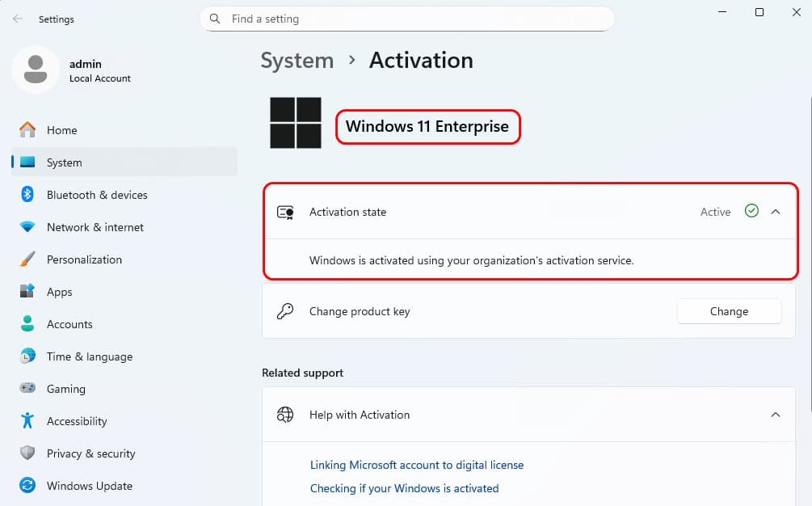Open Linking Microsoft account to digital license
Screen dimensions: 812x506
pyautogui.click(x=417, y=465)
